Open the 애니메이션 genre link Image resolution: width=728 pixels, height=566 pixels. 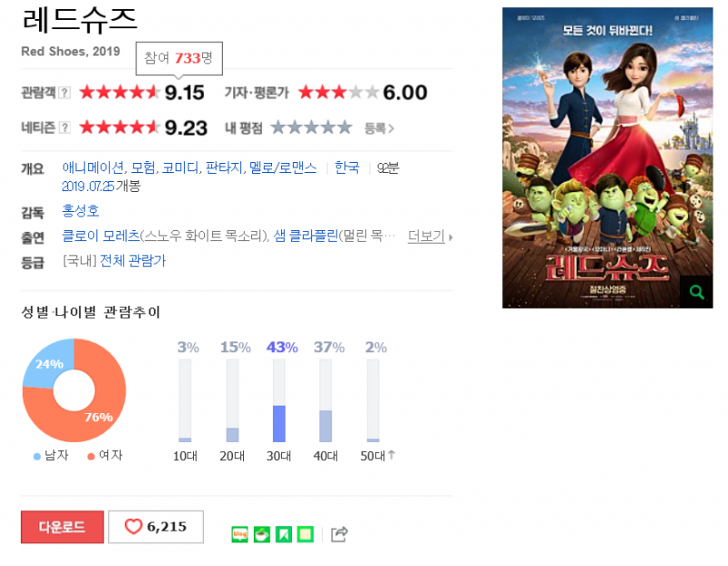click(93, 167)
